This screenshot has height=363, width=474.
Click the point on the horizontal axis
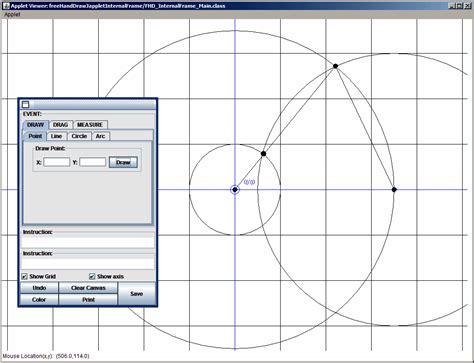click(394, 190)
